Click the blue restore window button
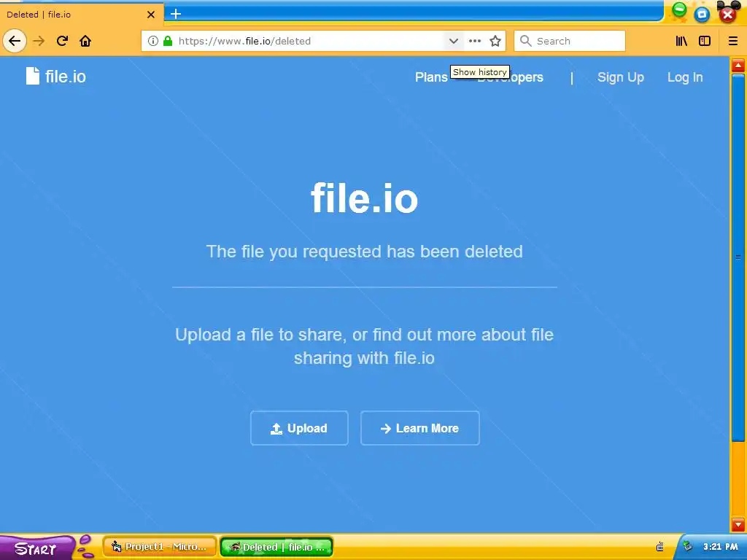747x560 pixels. tap(702, 15)
